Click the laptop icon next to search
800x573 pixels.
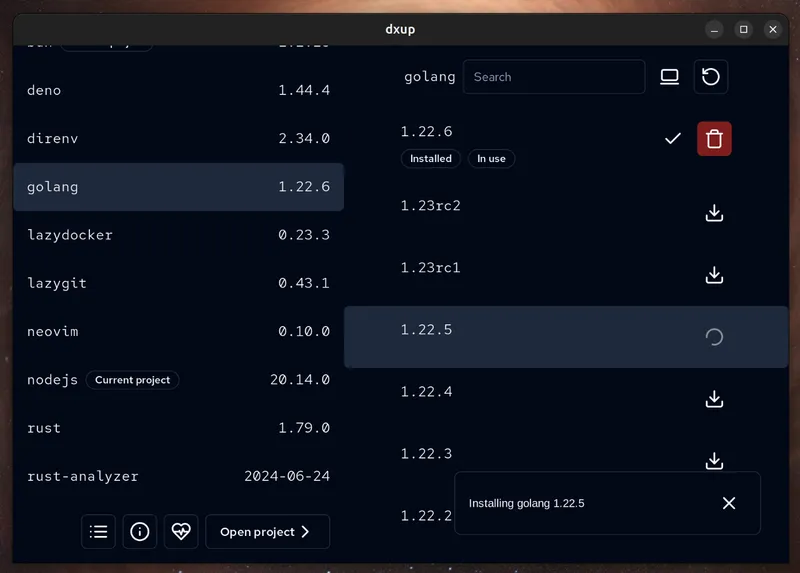click(669, 77)
